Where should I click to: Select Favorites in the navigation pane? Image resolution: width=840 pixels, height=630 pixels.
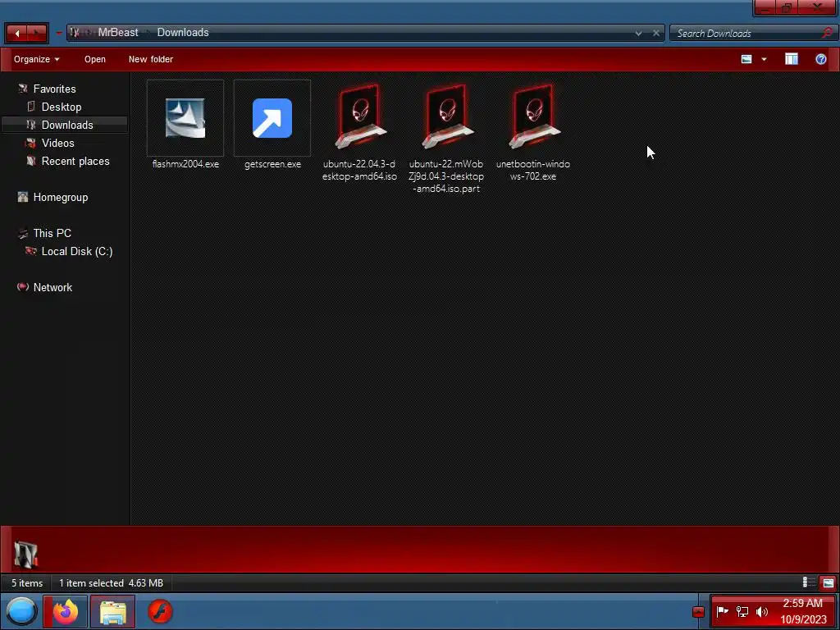(x=55, y=89)
